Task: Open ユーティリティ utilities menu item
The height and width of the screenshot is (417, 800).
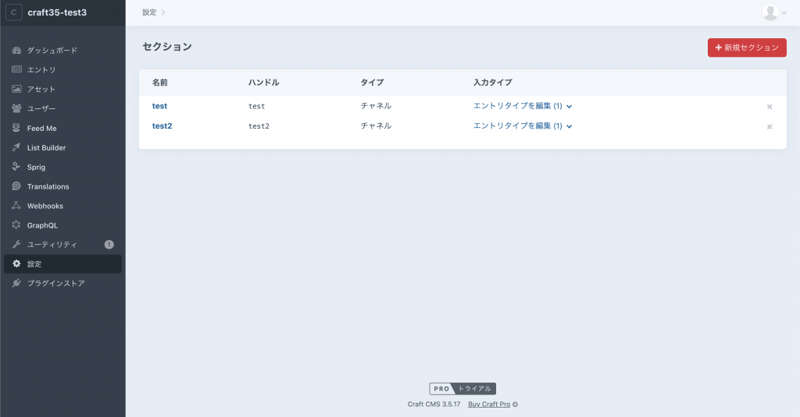Action: 52,245
